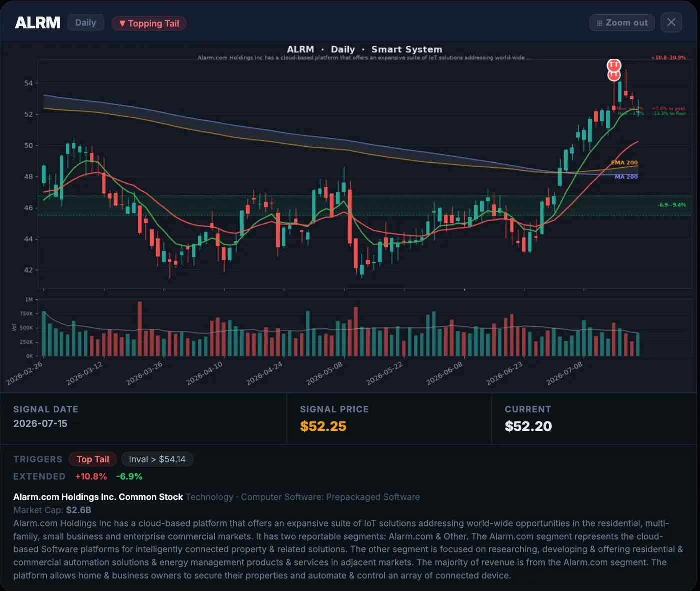Click the Alarm.com Holdings Inc. Common Stock name

98,497
